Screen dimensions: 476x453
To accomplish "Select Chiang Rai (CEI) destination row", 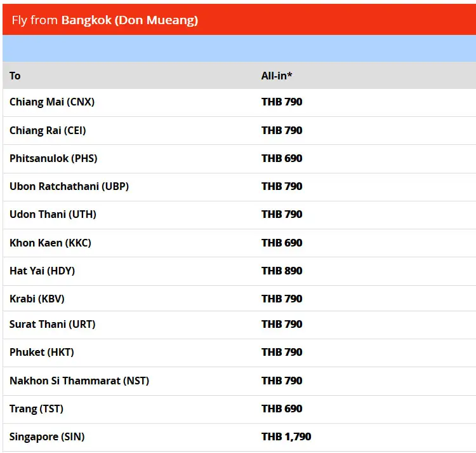I will [48, 130].
